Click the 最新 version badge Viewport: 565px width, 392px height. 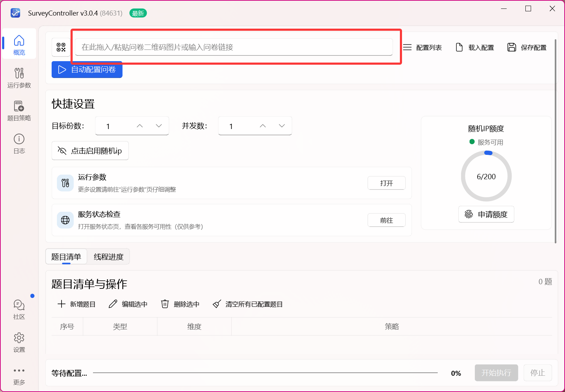[138, 13]
